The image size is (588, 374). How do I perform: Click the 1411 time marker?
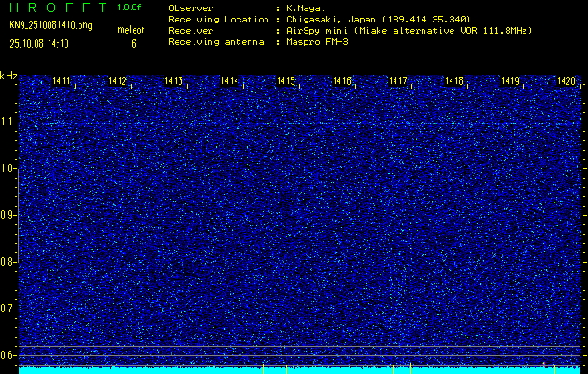[63, 82]
